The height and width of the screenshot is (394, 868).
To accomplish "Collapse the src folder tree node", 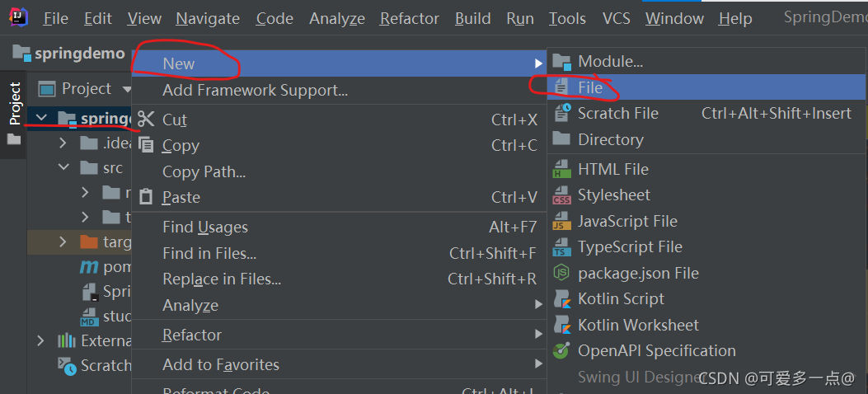I will click(63, 168).
